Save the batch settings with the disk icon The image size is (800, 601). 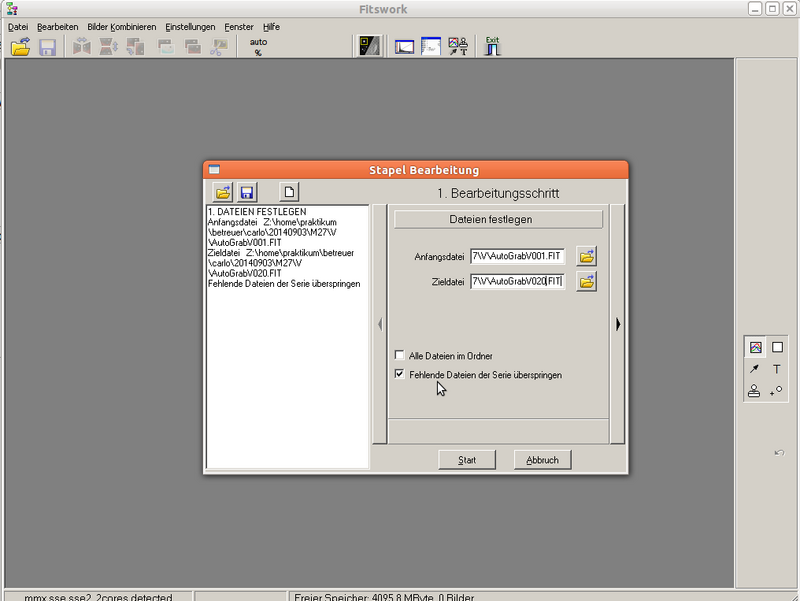[x=244, y=192]
